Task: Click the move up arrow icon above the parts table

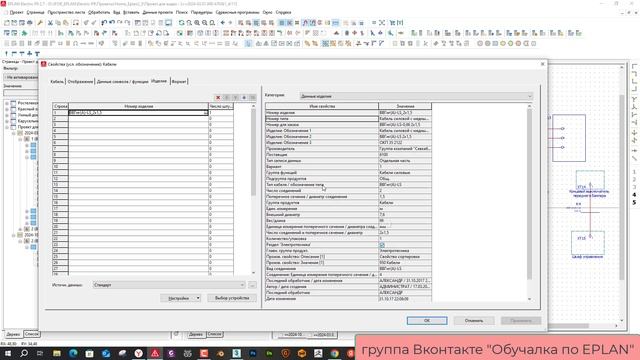Action: 227,98
